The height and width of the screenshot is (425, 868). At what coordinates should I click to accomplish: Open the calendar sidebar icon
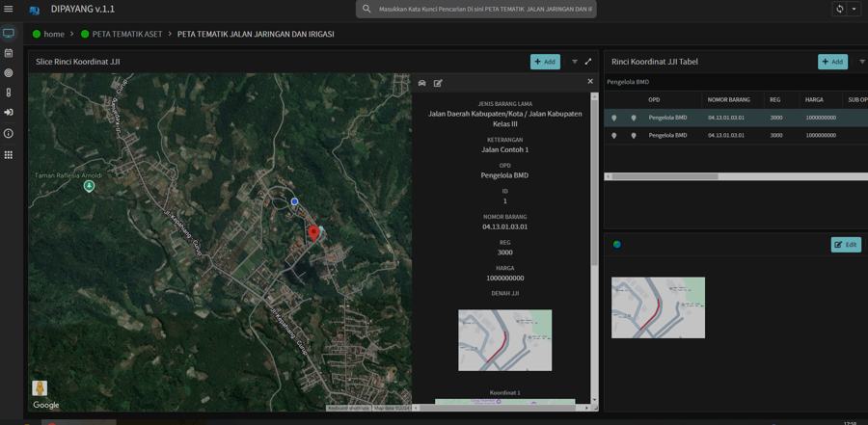tap(9, 53)
